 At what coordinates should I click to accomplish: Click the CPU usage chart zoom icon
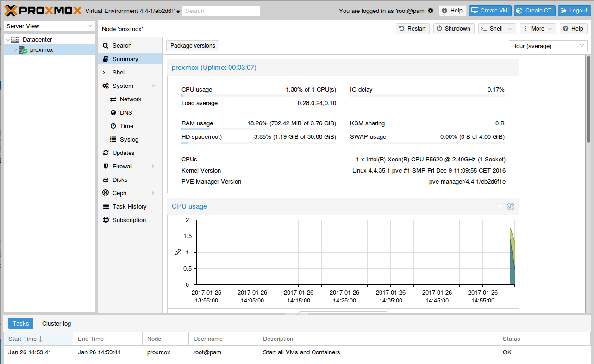click(x=511, y=206)
